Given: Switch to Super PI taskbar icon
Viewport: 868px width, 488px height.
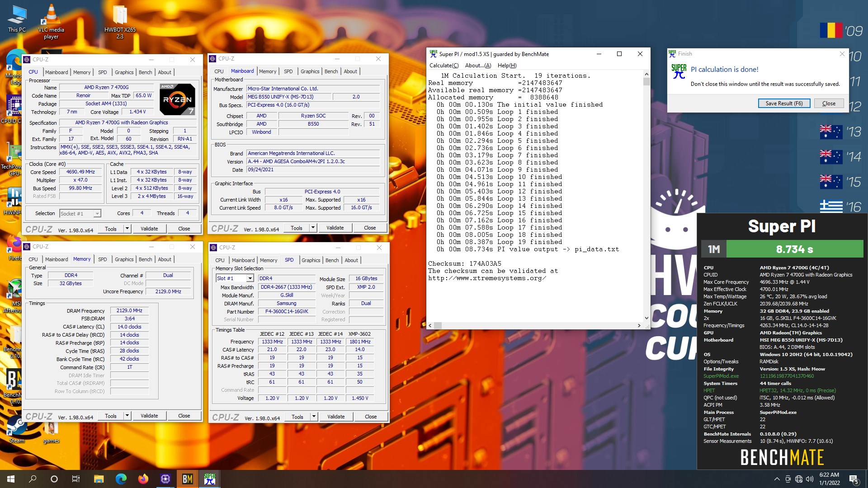Looking at the screenshot, I should click(x=209, y=479).
